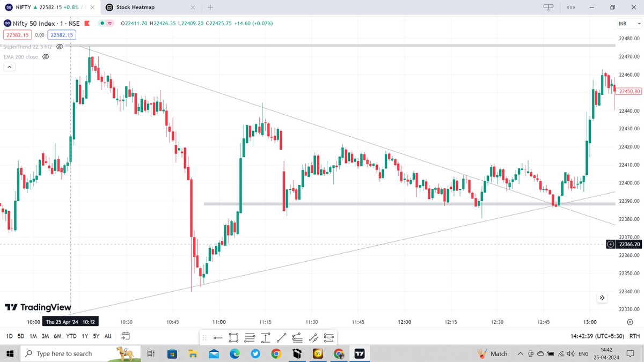This screenshot has width=644, height=362.
Task: Open the multi-monitor layout icon
Action: point(548,8)
